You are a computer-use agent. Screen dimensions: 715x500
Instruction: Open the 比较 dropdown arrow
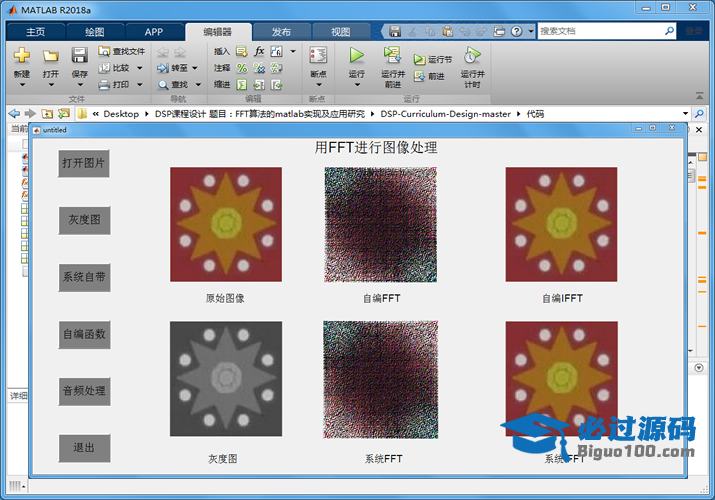(x=140, y=68)
